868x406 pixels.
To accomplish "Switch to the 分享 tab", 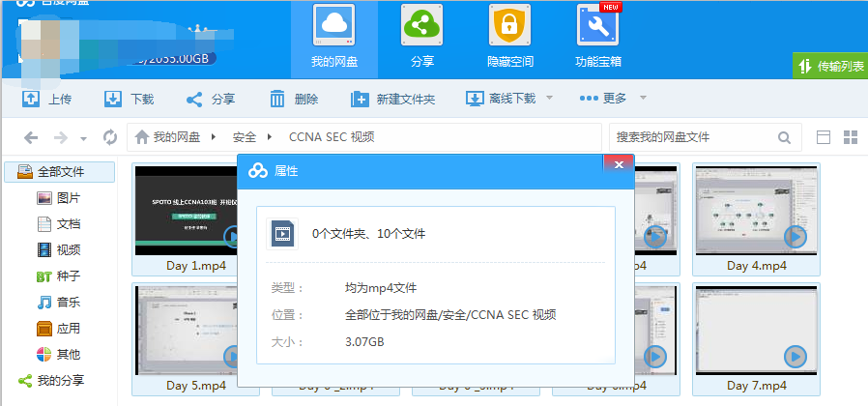I will (x=421, y=39).
